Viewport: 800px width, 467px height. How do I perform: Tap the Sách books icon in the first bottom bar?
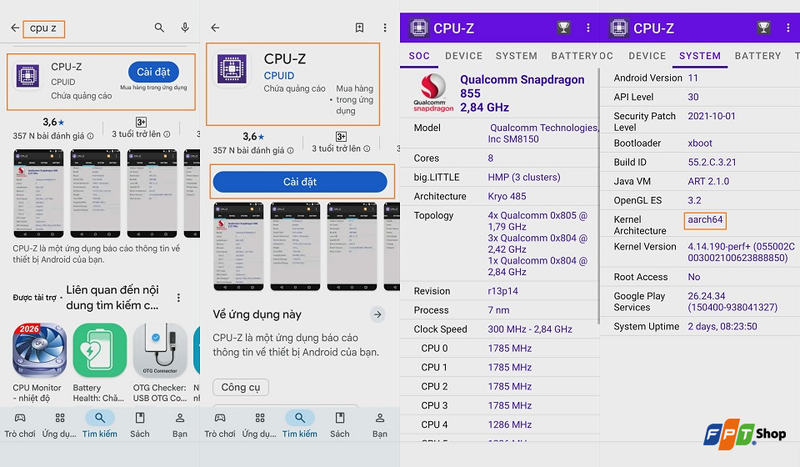point(140,418)
